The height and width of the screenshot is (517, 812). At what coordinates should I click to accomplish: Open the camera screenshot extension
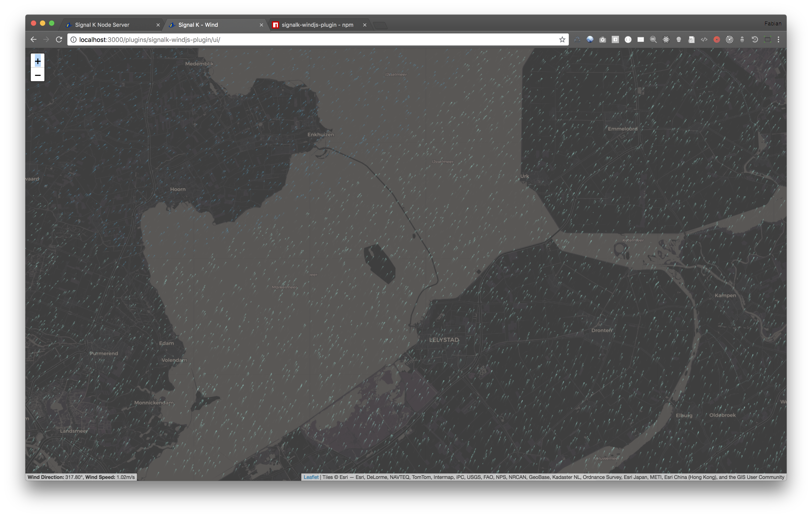tap(603, 39)
